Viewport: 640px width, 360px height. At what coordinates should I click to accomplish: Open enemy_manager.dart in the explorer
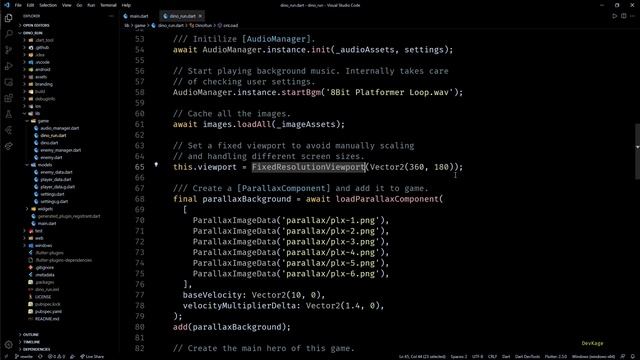60,150
